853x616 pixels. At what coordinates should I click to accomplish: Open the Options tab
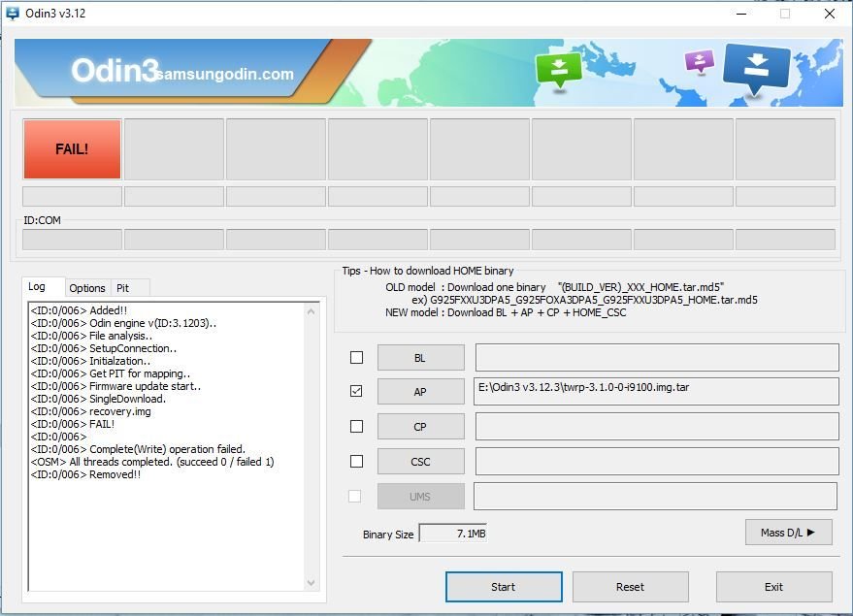click(x=87, y=288)
